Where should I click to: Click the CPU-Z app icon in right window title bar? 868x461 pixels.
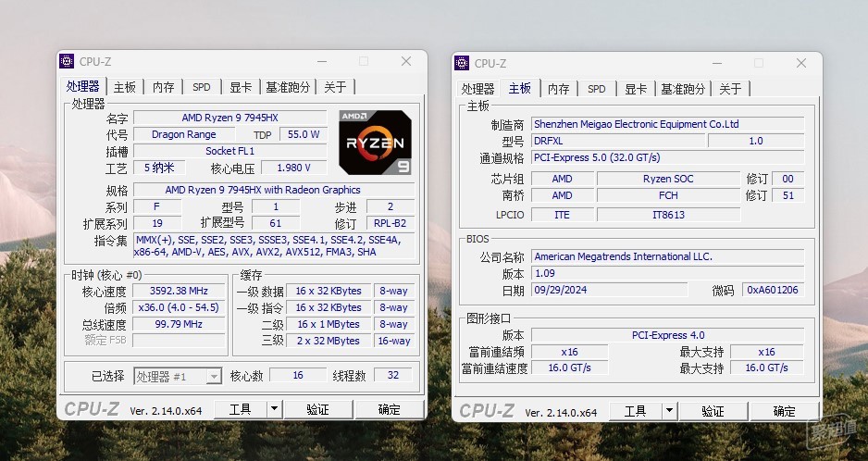tap(462, 63)
